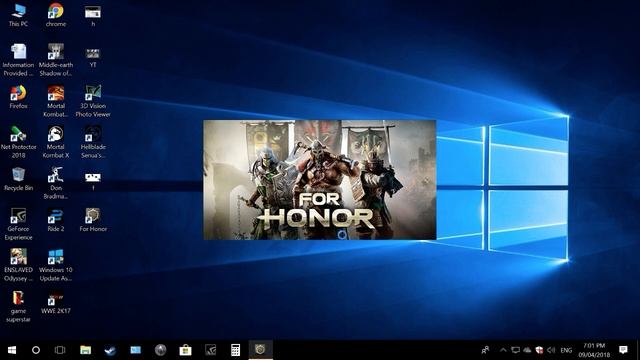Open the Action Center notification icon
Image resolution: width=640 pixels, height=360 pixels.
623,350
